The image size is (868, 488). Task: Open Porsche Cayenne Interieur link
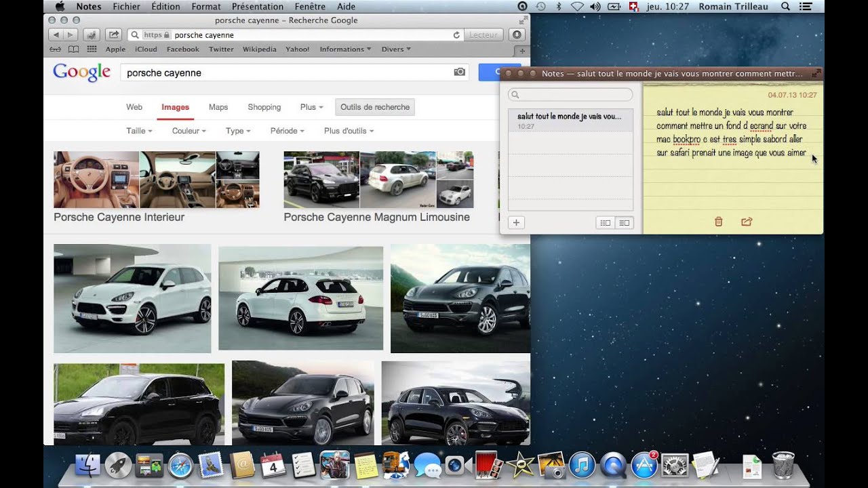click(x=119, y=217)
